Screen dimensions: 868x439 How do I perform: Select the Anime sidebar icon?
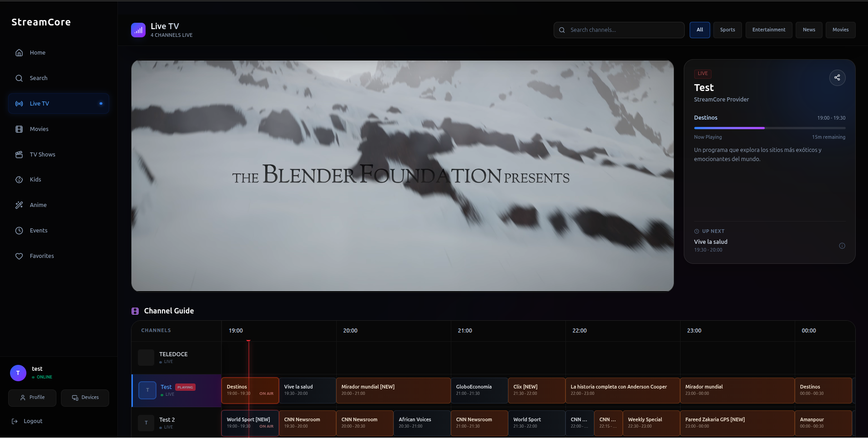(19, 205)
